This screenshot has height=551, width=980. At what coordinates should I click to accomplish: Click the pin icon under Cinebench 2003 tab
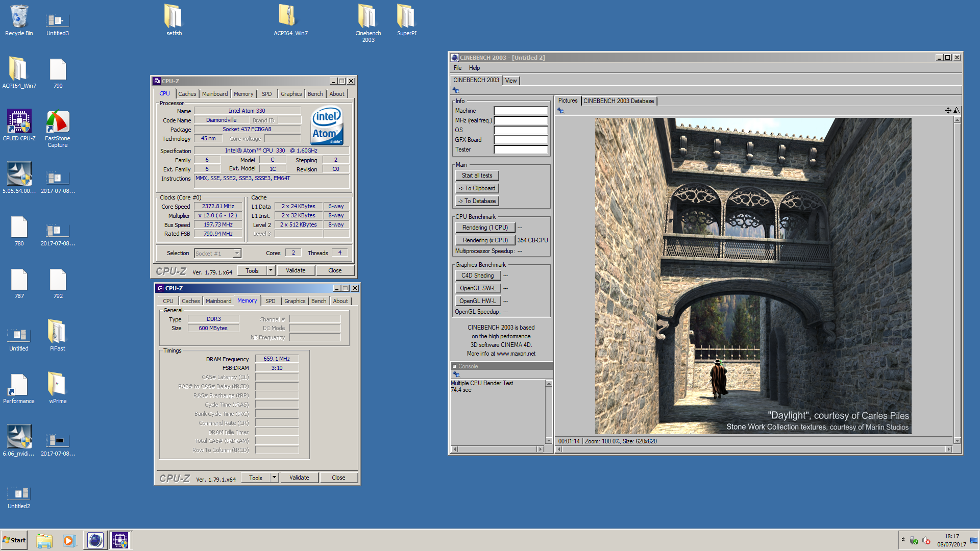[456, 90]
